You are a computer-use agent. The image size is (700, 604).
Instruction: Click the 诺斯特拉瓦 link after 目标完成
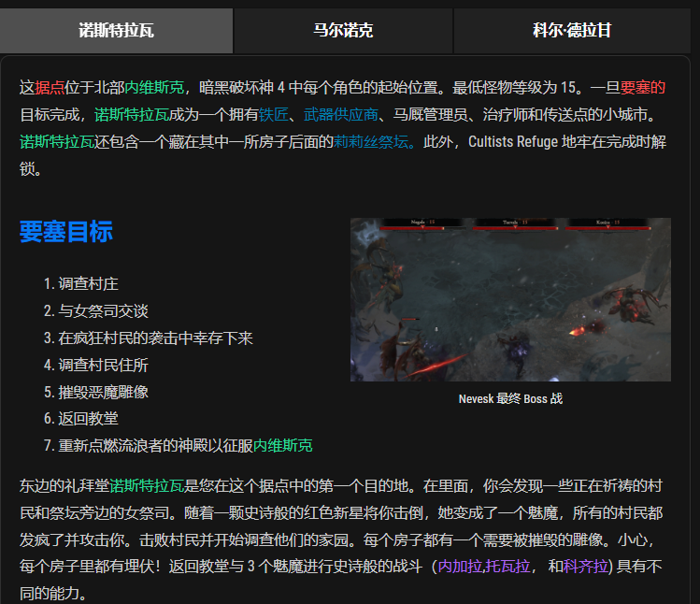pyautogui.click(x=132, y=115)
